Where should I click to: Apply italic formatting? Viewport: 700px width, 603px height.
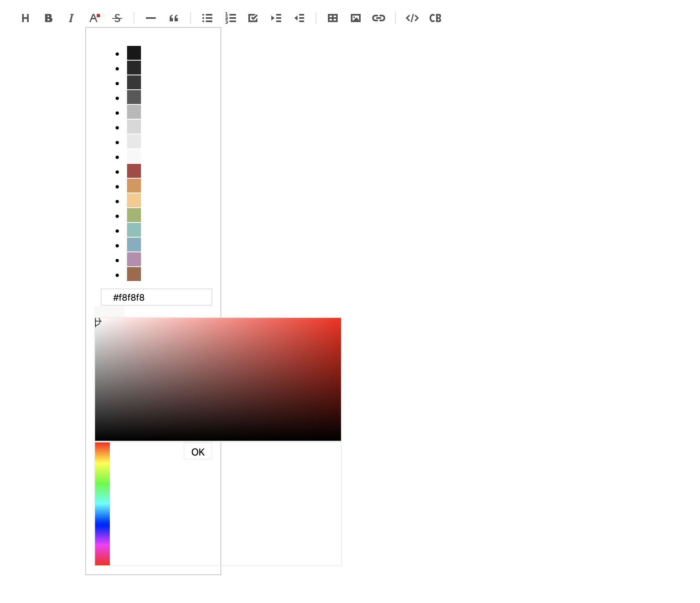click(x=71, y=18)
